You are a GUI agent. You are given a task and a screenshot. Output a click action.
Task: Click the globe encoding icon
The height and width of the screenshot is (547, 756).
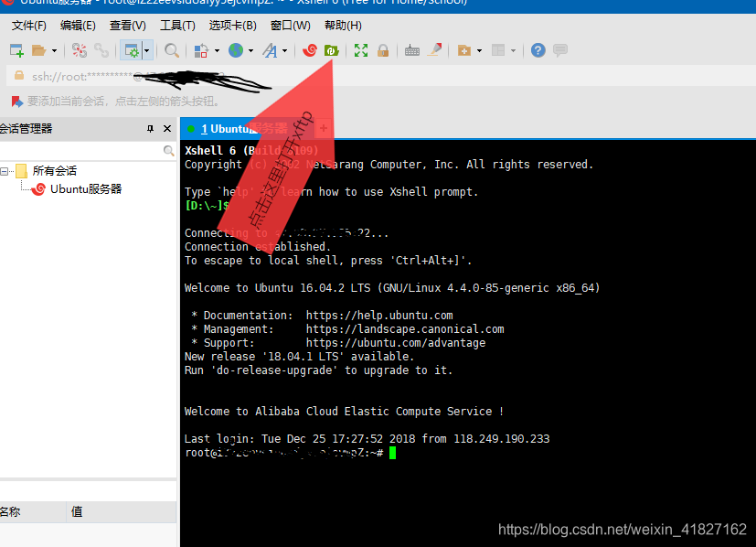click(236, 50)
